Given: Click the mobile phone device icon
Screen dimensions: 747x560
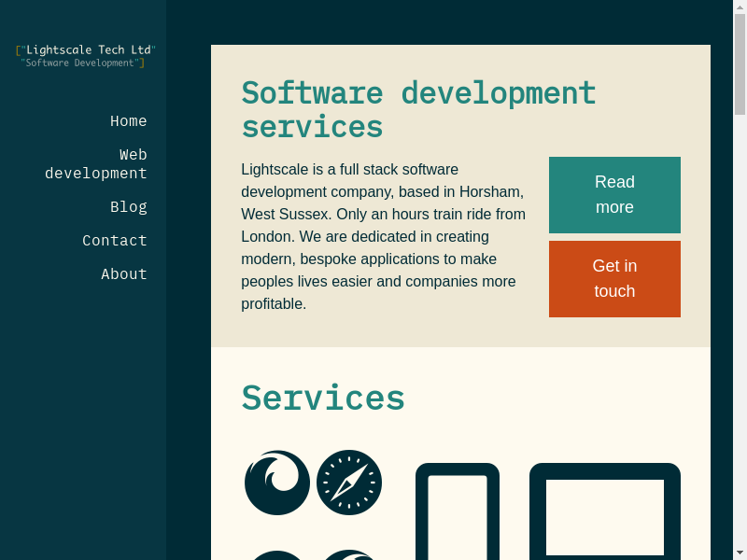Looking at the screenshot, I should pyautogui.click(x=458, y=513).
